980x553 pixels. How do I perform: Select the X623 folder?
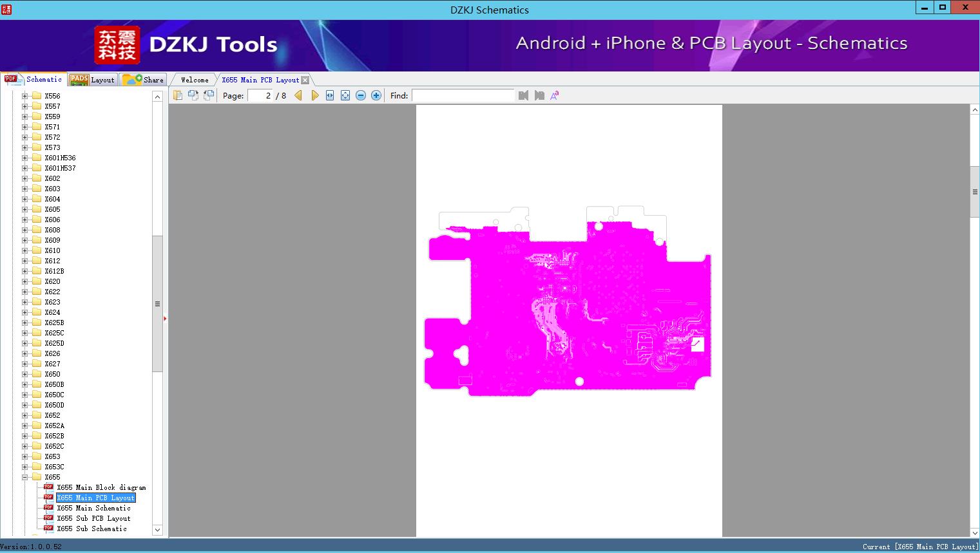click(x=52, y=302)
